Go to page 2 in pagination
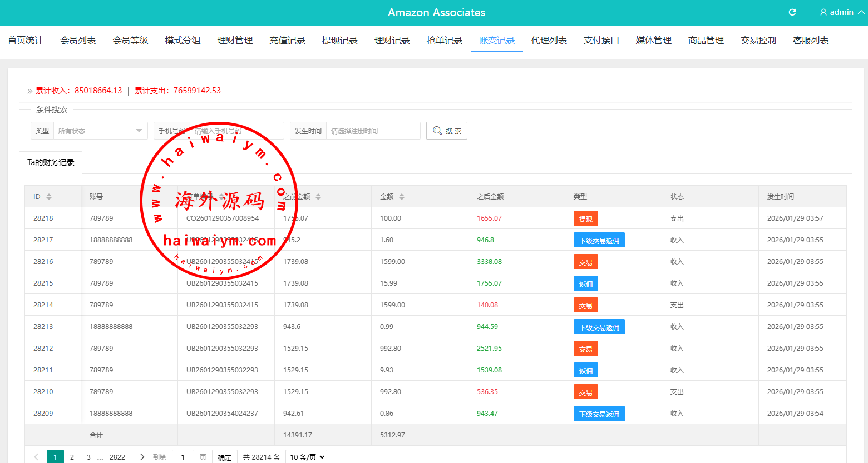868x463 pixels. point(72,457)
